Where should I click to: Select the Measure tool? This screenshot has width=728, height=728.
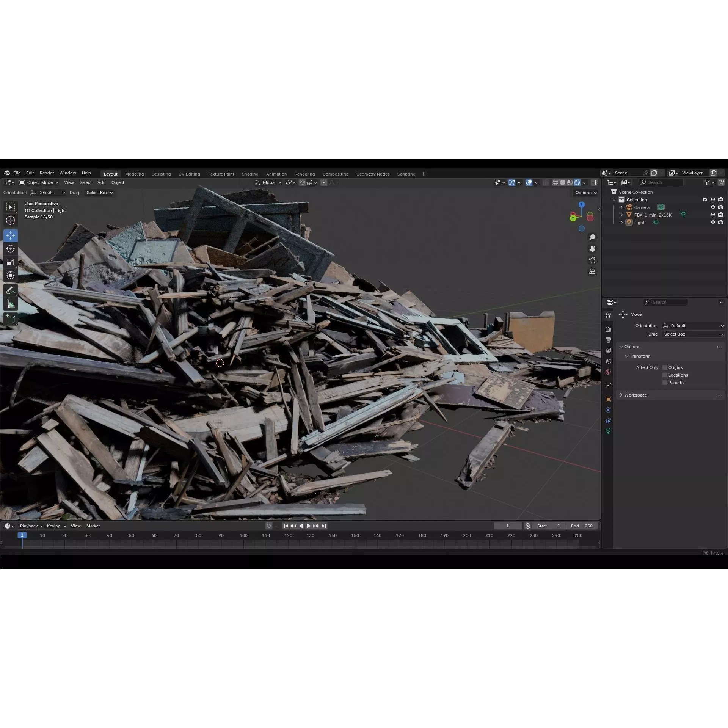11,304
